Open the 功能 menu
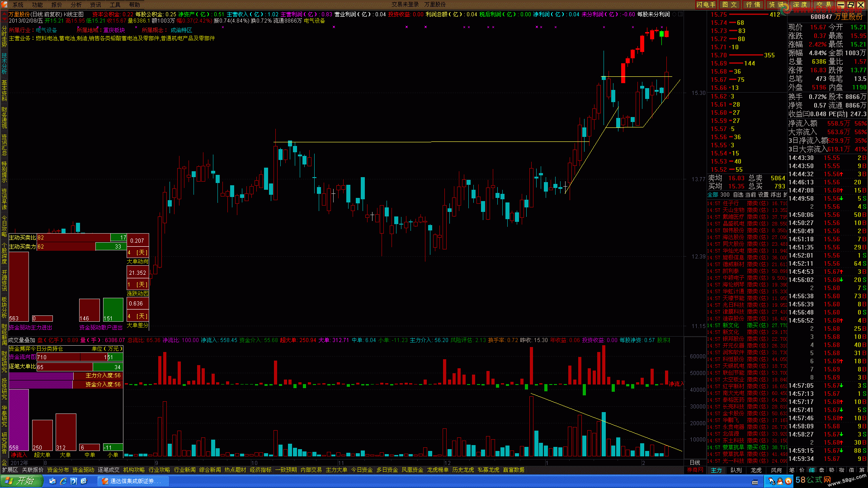Image resolution: width=868 pixels, height=488 pixels. pos(37,5)
